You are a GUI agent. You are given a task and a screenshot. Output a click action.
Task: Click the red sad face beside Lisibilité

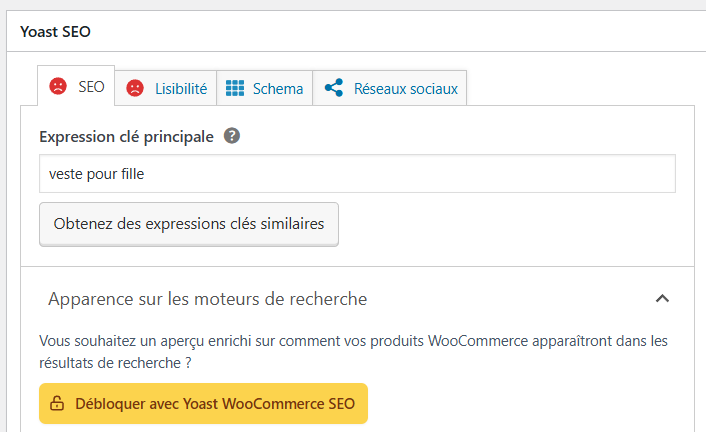(135, 88)
